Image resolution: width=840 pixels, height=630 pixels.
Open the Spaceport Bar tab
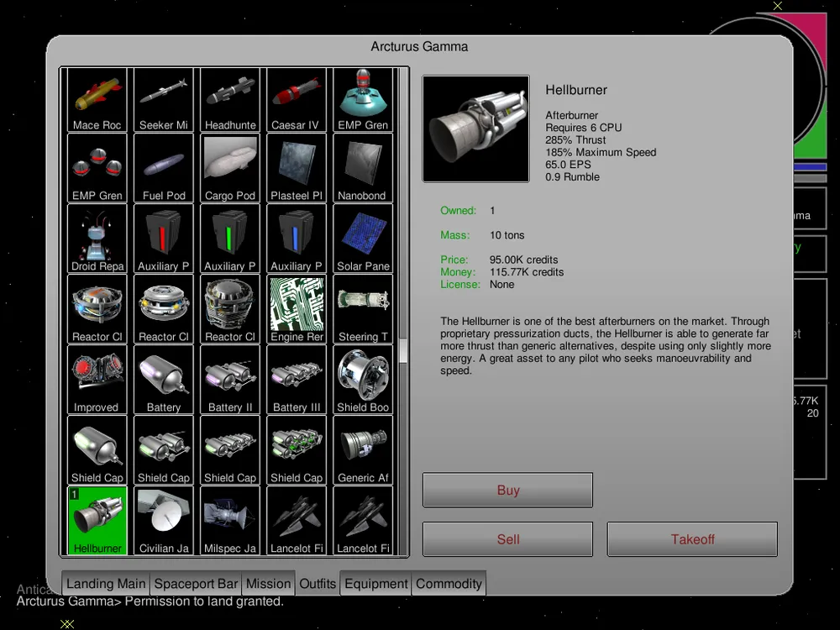pyautogui.click(x=196, y=584)
